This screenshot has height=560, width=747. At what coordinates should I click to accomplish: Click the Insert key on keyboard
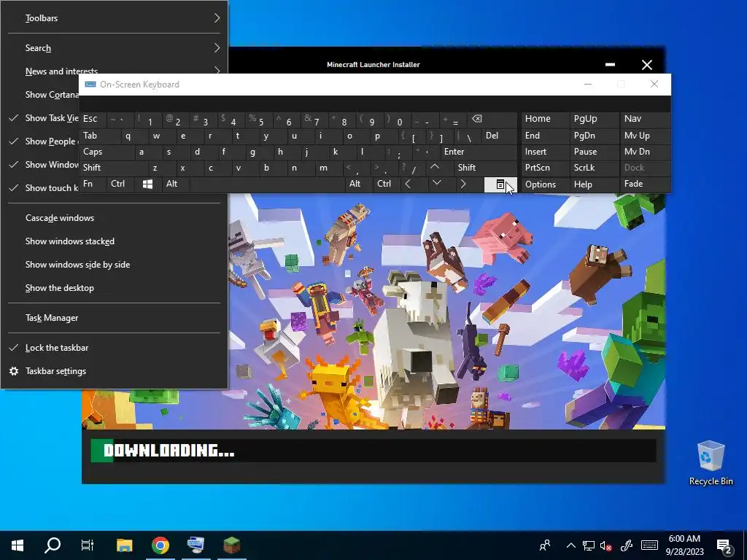(x=545, y=152)
